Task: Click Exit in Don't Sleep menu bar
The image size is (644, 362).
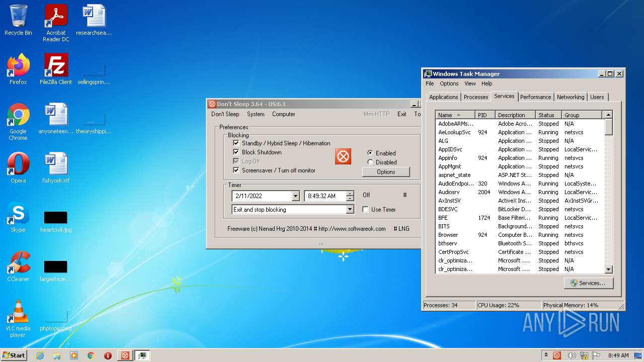Action: (x=401, y=114)
